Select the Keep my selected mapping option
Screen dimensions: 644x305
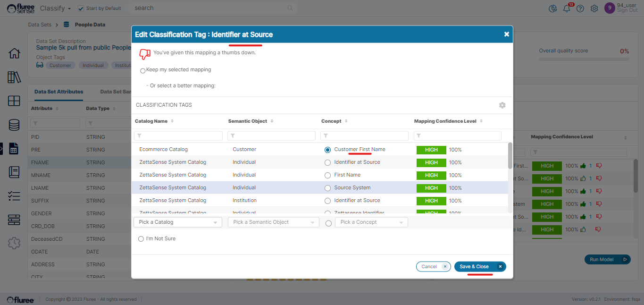pyautogui.click(x=143, y=71)
